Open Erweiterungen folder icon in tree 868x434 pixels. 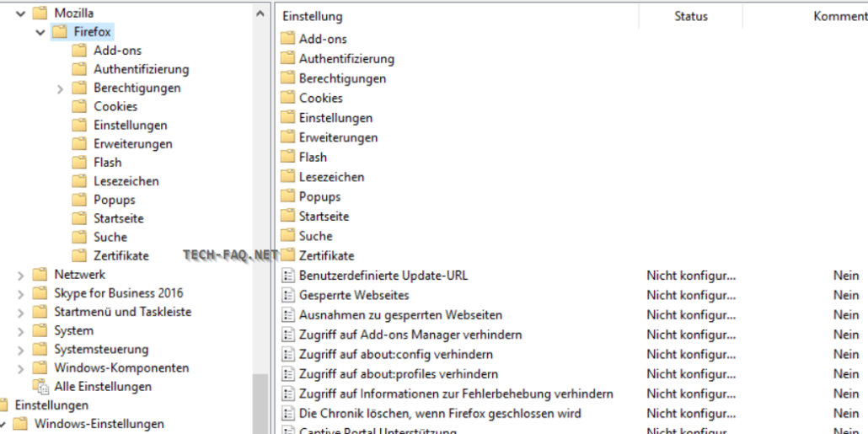(x=80, y=144)
